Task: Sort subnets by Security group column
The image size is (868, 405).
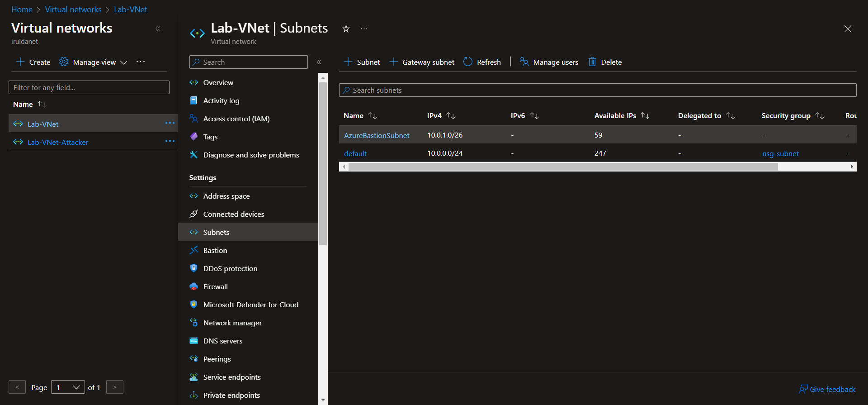Action: (793, 116)
